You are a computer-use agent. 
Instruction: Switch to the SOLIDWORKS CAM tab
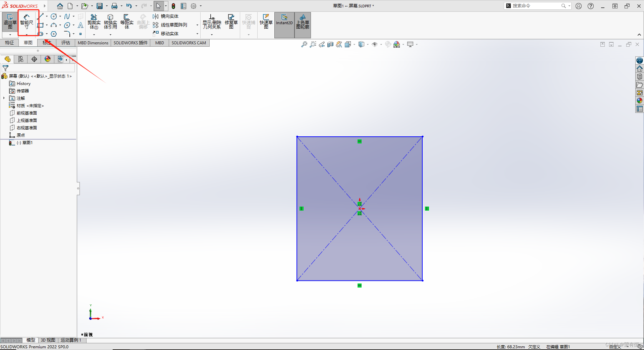(189, 43)
